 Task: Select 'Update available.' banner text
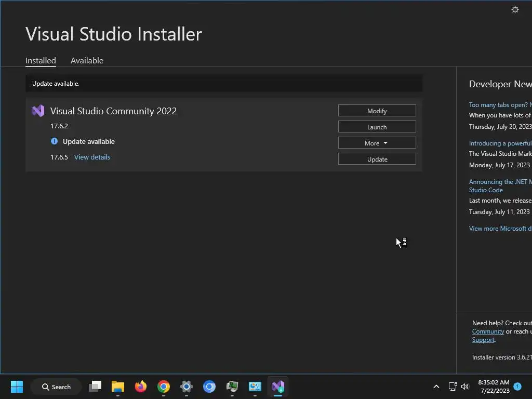56,84
